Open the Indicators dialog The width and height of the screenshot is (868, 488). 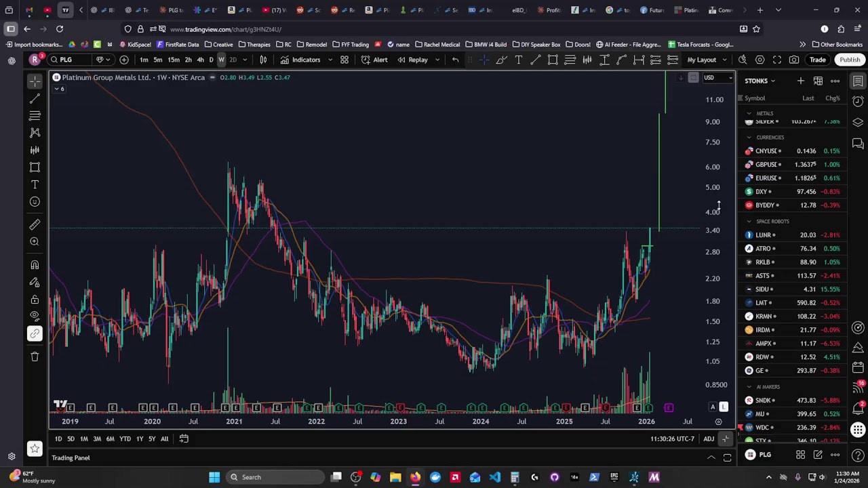pos(300,60)
